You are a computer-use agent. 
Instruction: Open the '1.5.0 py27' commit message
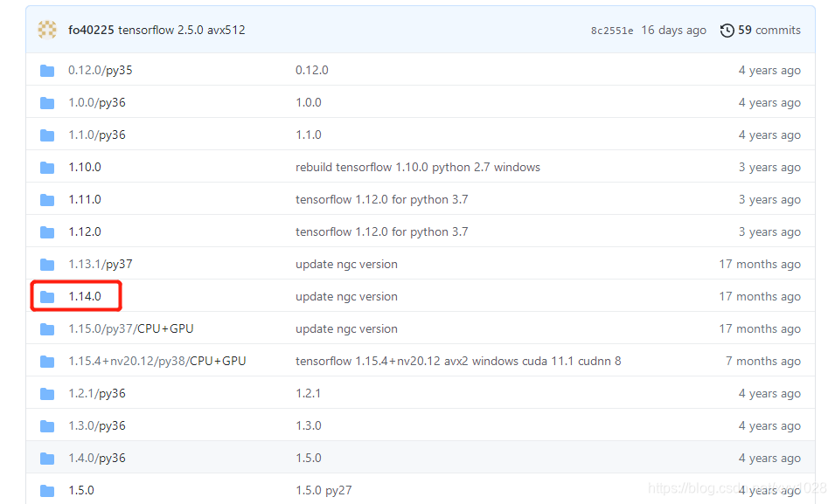click(x=324, y=491)
